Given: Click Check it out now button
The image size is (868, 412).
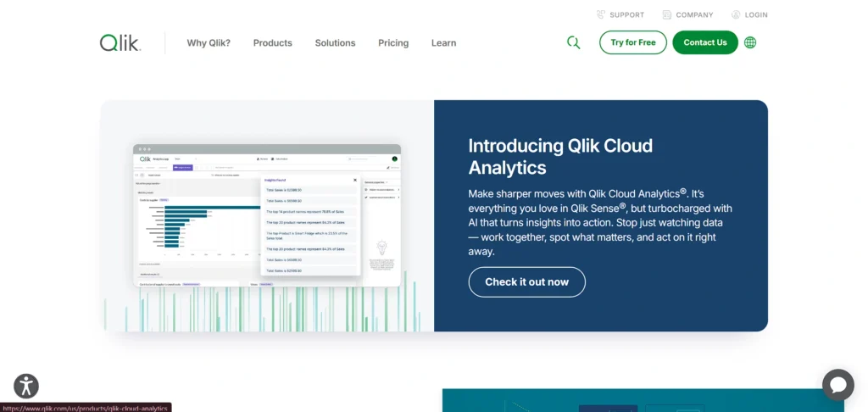Looking at the screenshot, I should click(x=527, y=281).
